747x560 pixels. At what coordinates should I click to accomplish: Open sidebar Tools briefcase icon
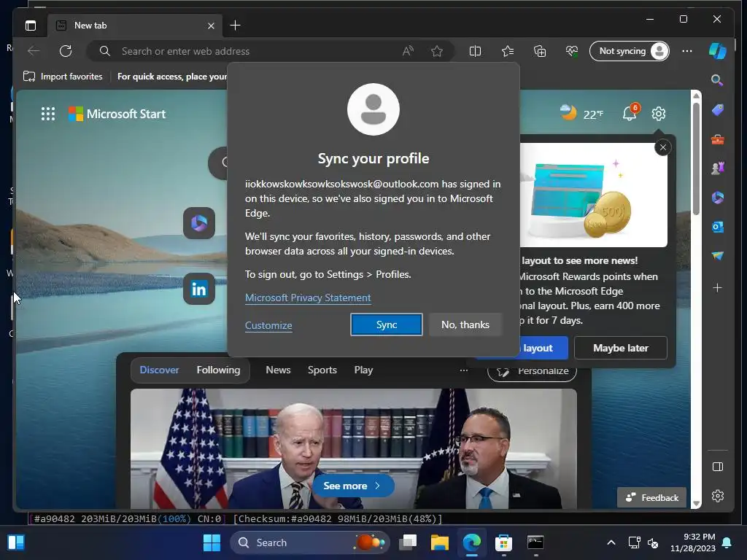click(x=718, y=139)
